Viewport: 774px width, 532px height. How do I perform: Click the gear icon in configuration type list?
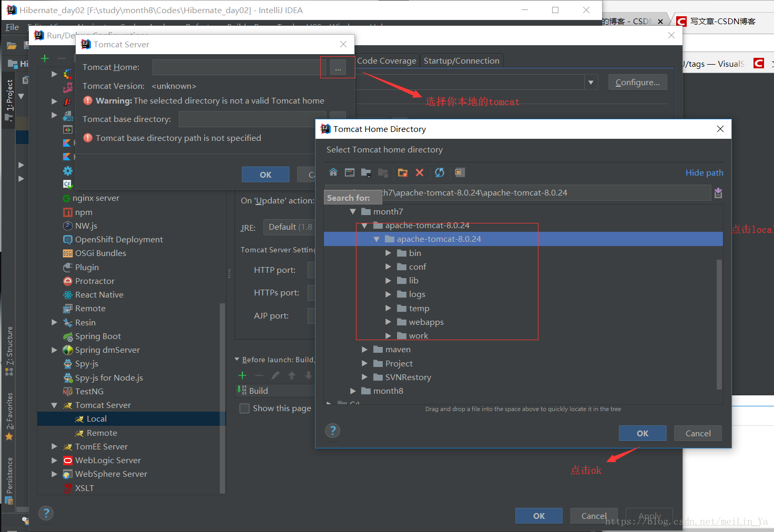68,171
